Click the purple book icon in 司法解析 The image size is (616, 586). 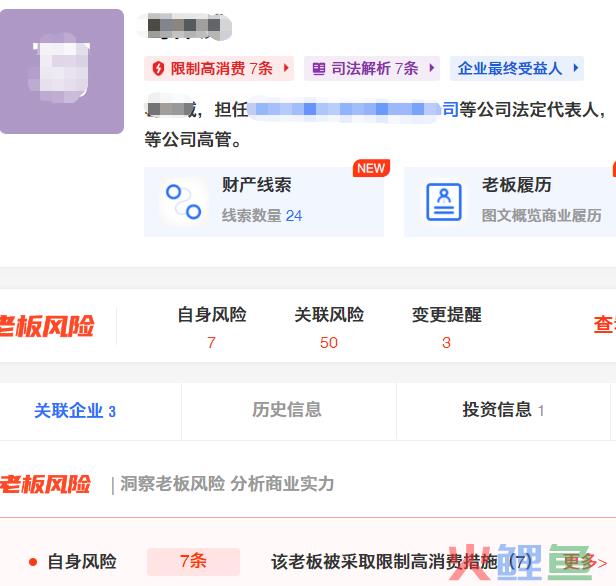point(319,69)
